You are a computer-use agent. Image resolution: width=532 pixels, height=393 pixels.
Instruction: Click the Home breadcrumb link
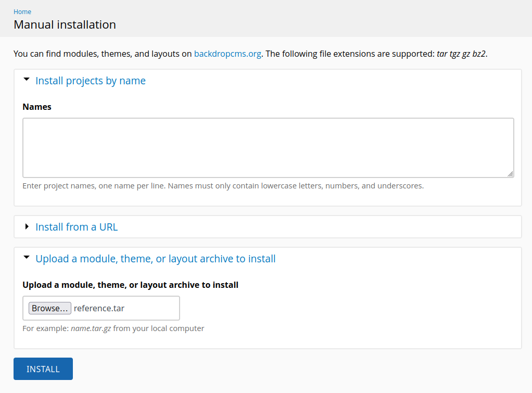coord(22,11)
